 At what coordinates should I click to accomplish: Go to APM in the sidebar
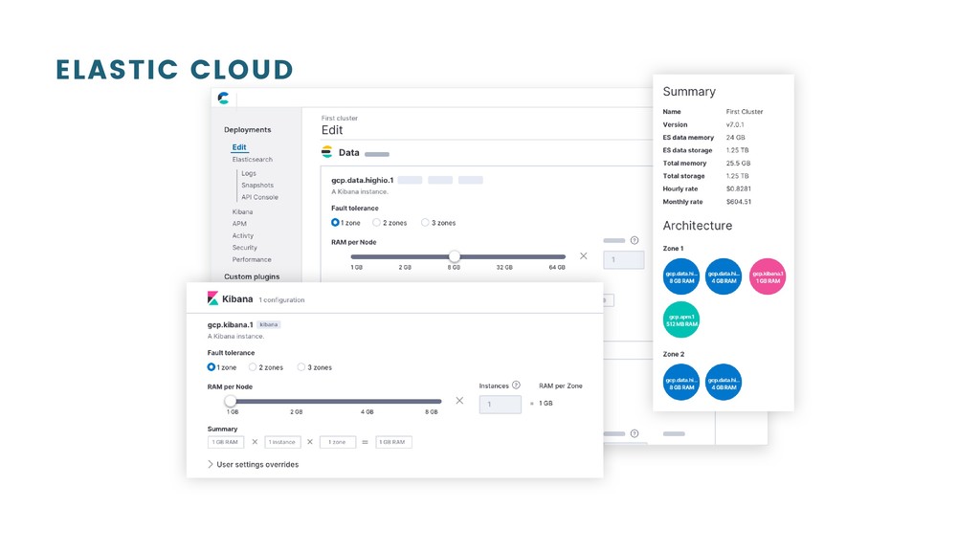[239, 223]
